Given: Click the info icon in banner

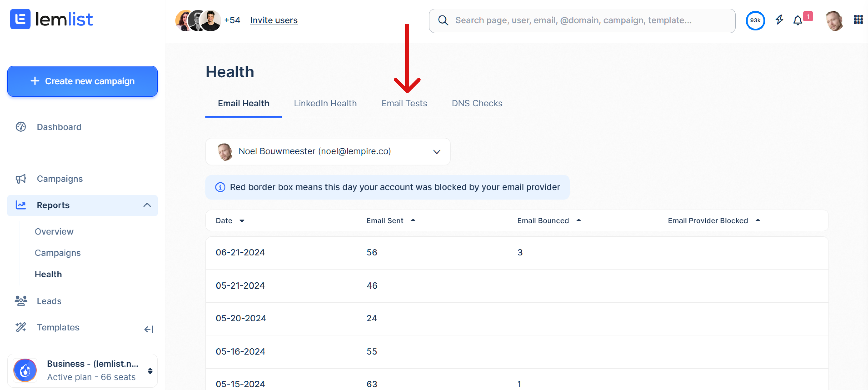Looking at the screenshot, I should pos(220,187).
